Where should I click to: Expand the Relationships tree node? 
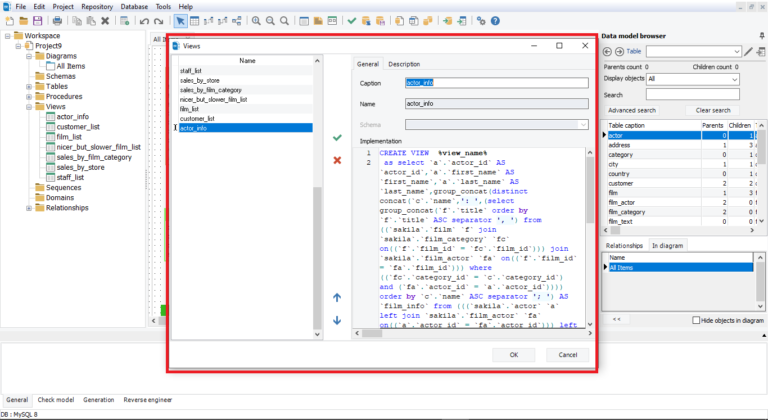click(29, 208)
